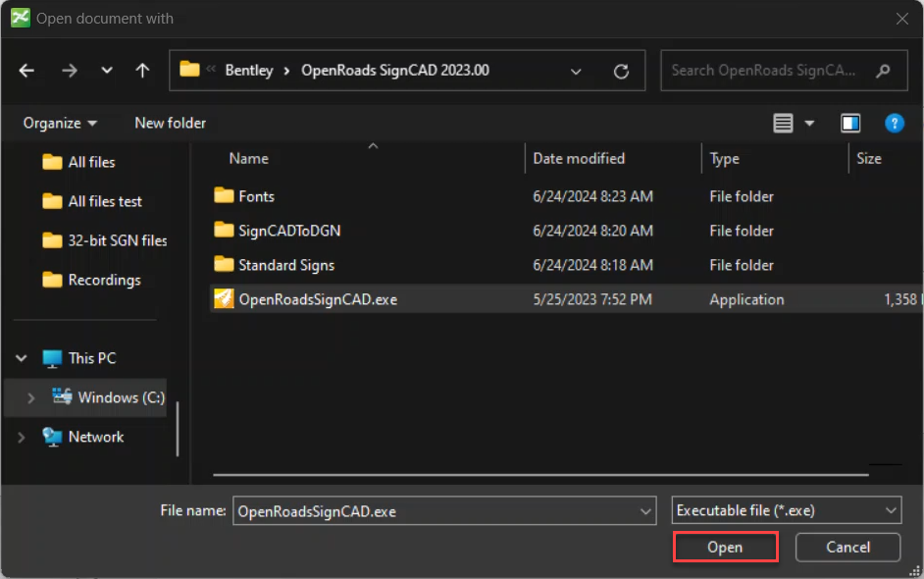
Task: Refresh the folder listing
Action: pyautogui.click(x=621, y=72)
